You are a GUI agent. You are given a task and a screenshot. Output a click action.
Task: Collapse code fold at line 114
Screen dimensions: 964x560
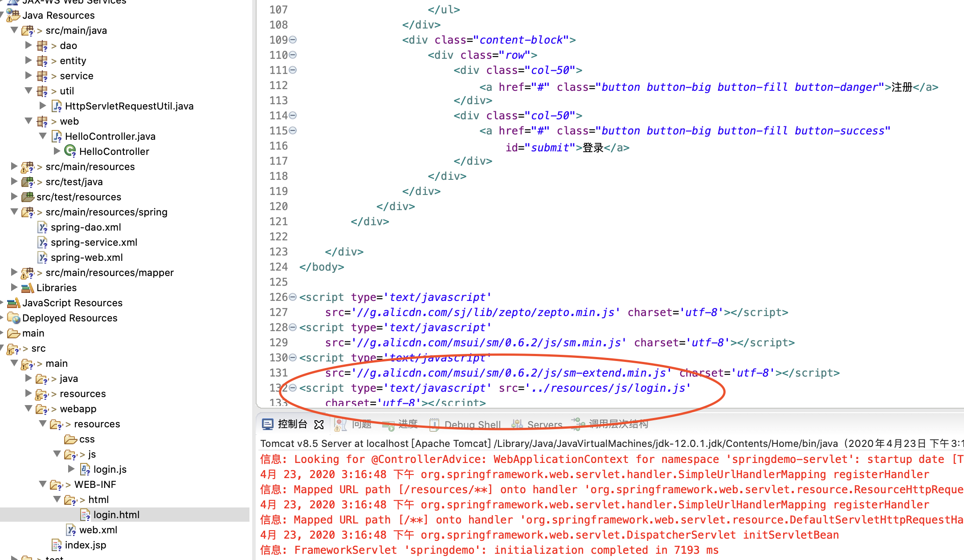tap(293, 115)
